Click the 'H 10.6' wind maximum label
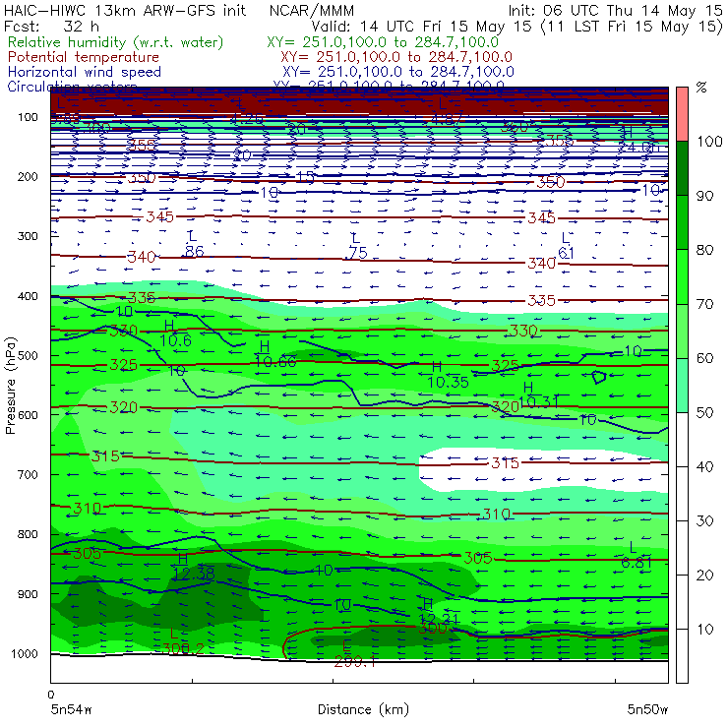Viewport: 728px width, 728px height. click(175, 334)
